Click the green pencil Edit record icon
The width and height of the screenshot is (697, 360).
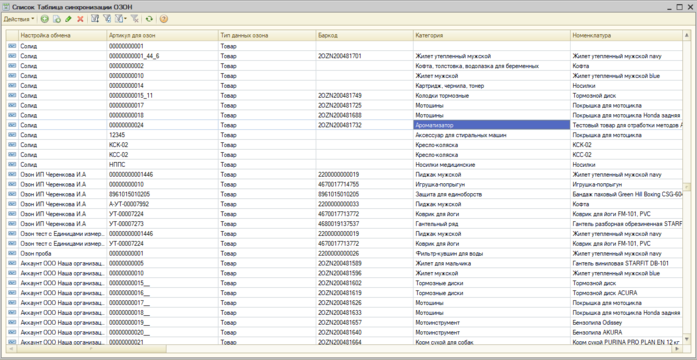pos(68,19)
